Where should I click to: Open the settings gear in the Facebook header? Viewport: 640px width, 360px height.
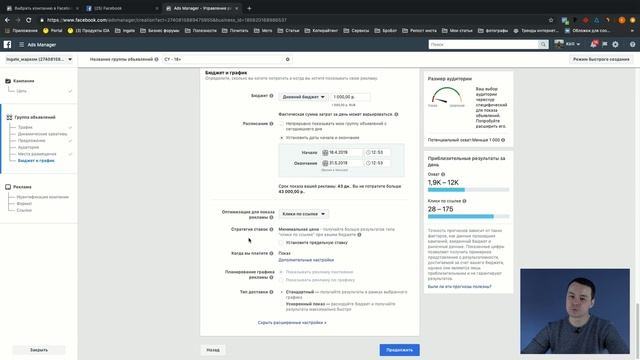[615, 44]
